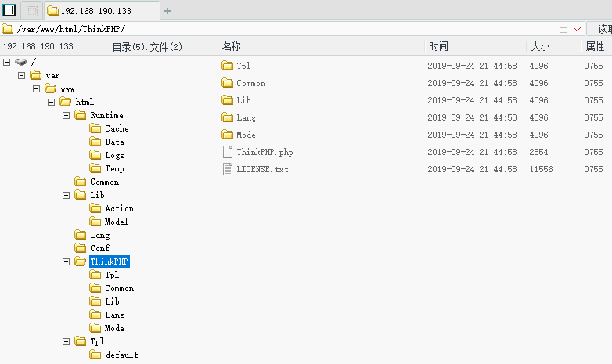
Task: Select the var folder in tree
Action: coord(52,75)
